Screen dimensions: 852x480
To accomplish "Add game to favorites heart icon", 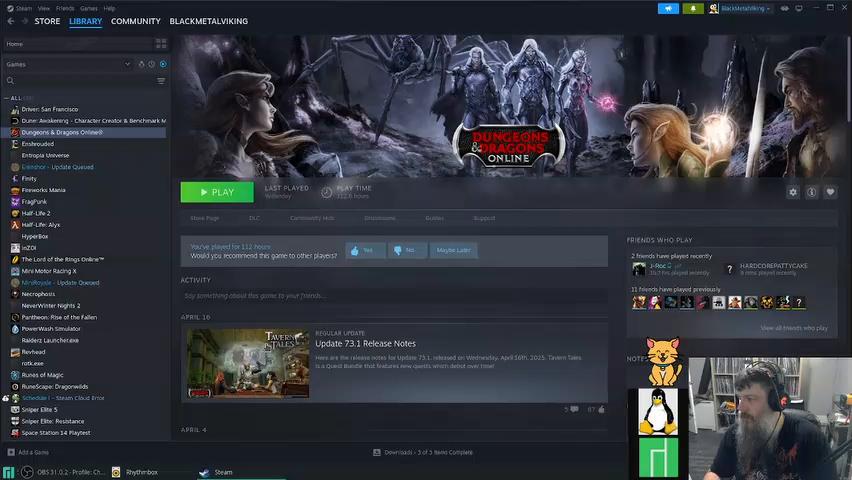I will point(830,192).
